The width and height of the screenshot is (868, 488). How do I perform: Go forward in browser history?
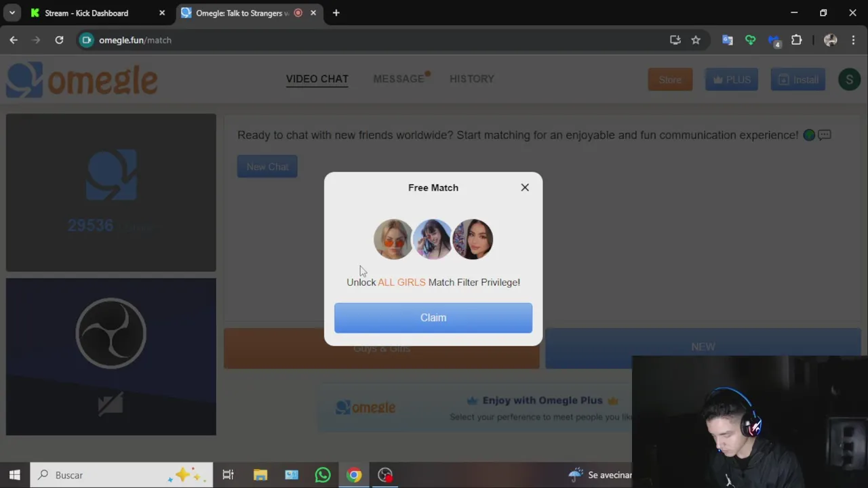pos(36,40)
